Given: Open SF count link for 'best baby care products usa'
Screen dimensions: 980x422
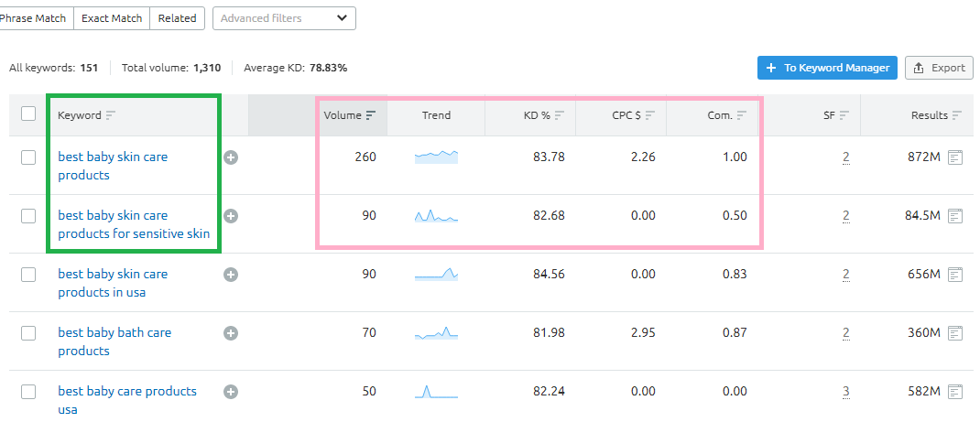Looking at the screenshot, I should click(x=845, y=392).
